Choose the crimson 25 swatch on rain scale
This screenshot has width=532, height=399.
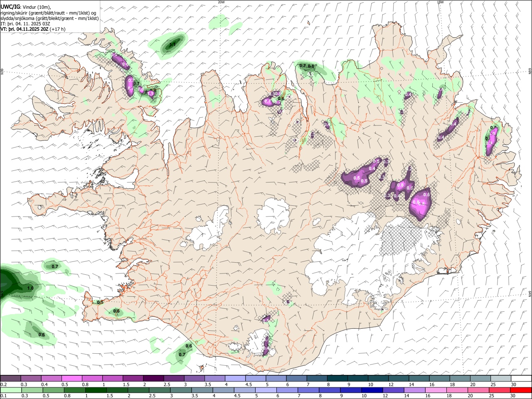[500, 390]
